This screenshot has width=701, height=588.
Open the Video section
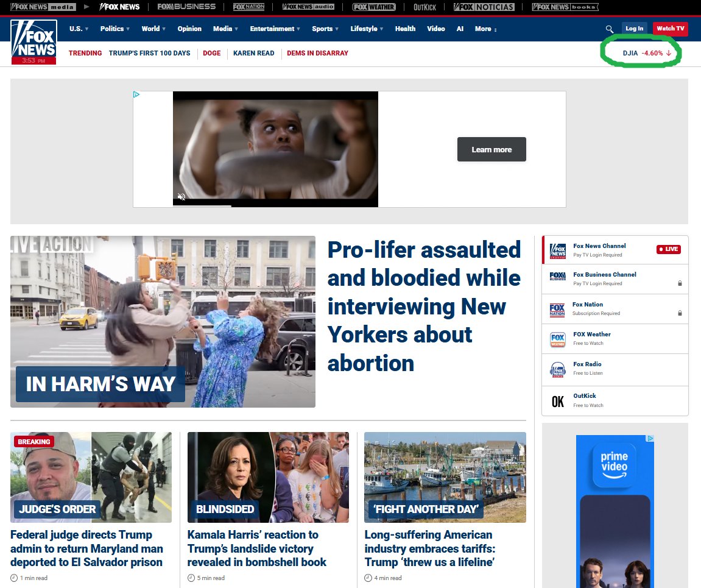pos(436,29)
